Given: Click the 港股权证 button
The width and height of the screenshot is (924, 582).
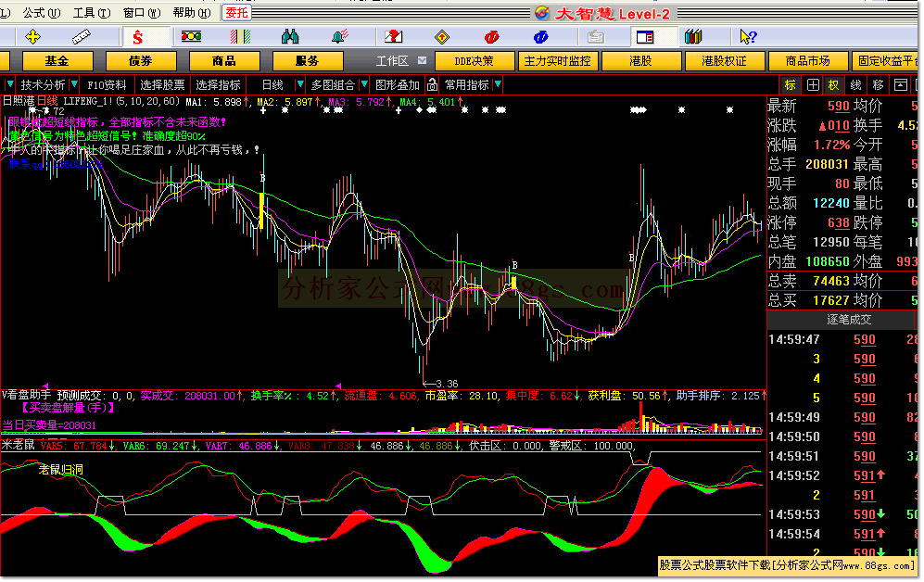Looking at the screenshot, I should (724, 60).
